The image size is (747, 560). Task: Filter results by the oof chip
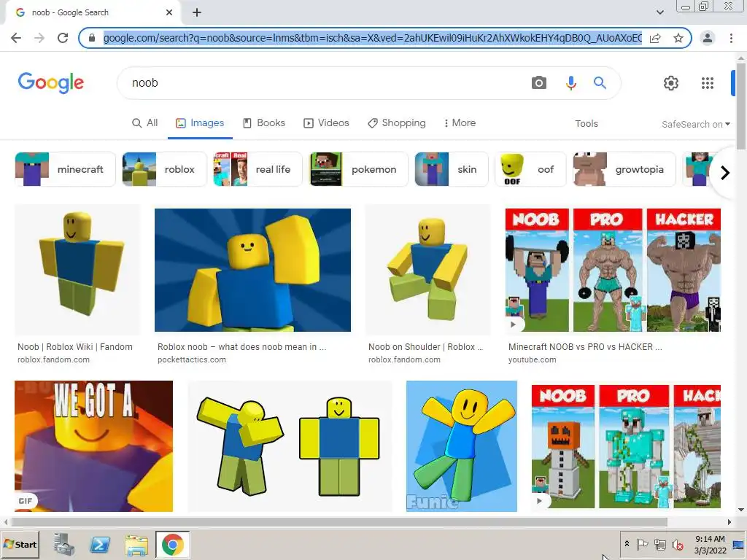click(530, 169)
